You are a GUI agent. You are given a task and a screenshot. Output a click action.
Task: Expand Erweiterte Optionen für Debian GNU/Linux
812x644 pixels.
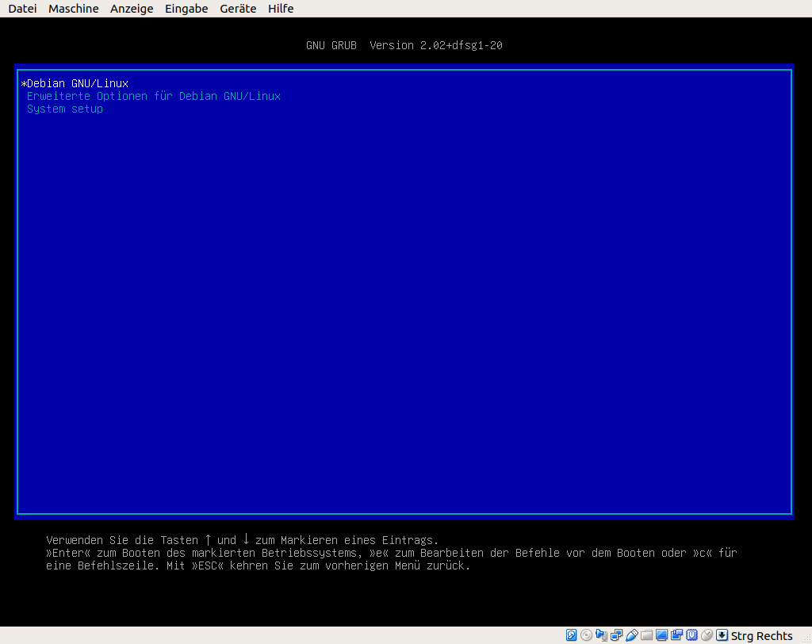coord(154,95)
